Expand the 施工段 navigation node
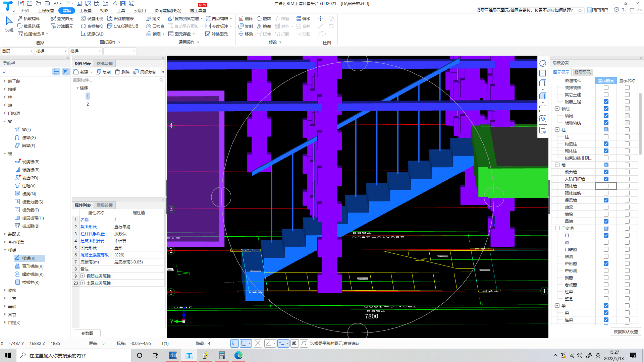The height and width of the screenshot is (362, 644). point(5,81)
